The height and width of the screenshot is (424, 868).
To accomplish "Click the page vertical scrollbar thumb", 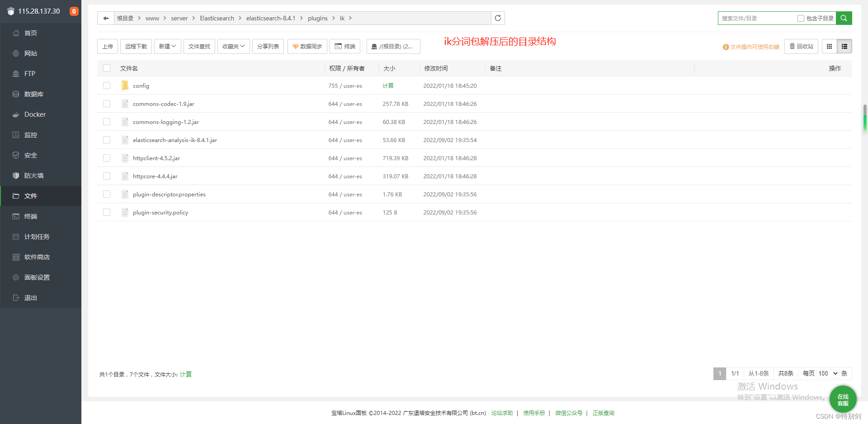I will [x=865, y=118].
